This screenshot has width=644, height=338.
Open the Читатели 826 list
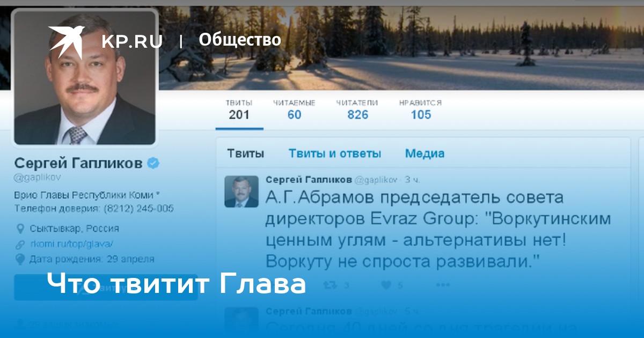click(357, 109)
